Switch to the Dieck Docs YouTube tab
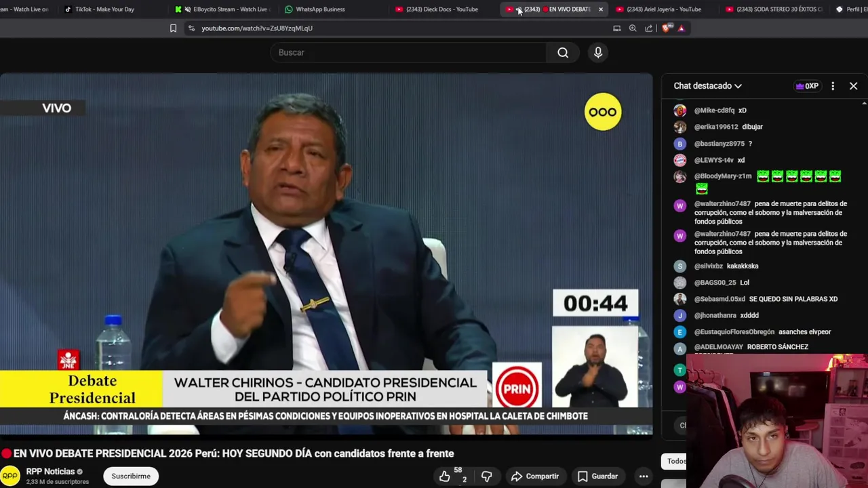This screenshot has width=868, height=488. click(x=441, y=9)
